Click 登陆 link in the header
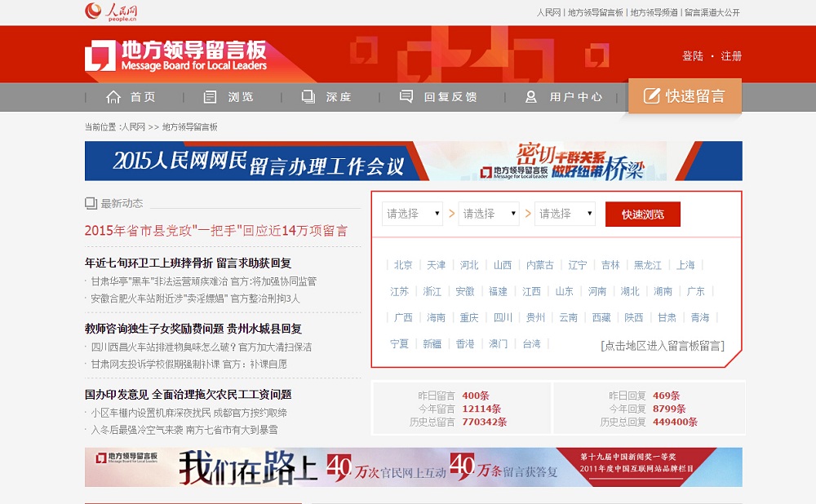 [693, 55]
